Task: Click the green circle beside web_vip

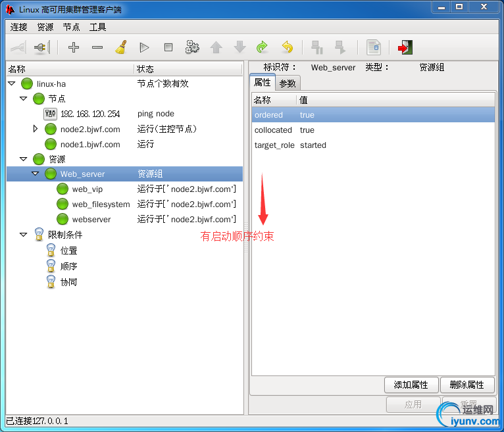Action: (63, 189)
